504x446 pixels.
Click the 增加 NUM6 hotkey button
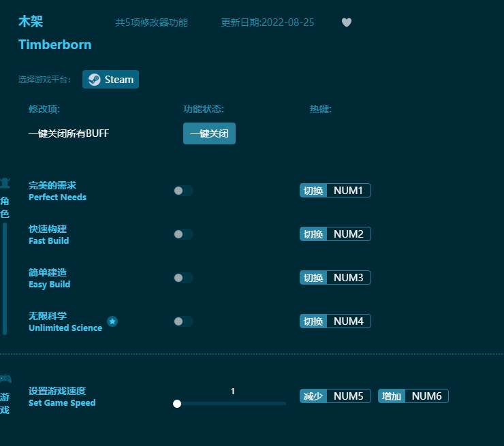click(413, 396)
